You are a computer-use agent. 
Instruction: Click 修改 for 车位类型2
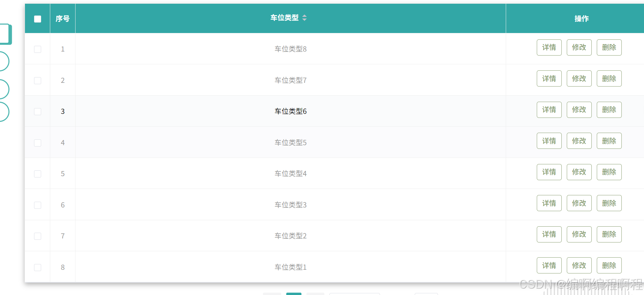[579, 234]
